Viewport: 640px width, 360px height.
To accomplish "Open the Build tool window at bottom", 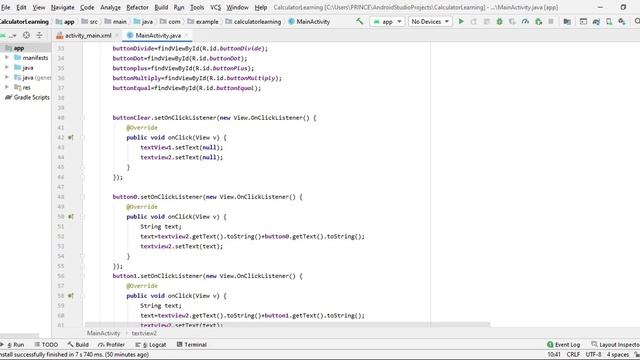I will tap(78, 344).
